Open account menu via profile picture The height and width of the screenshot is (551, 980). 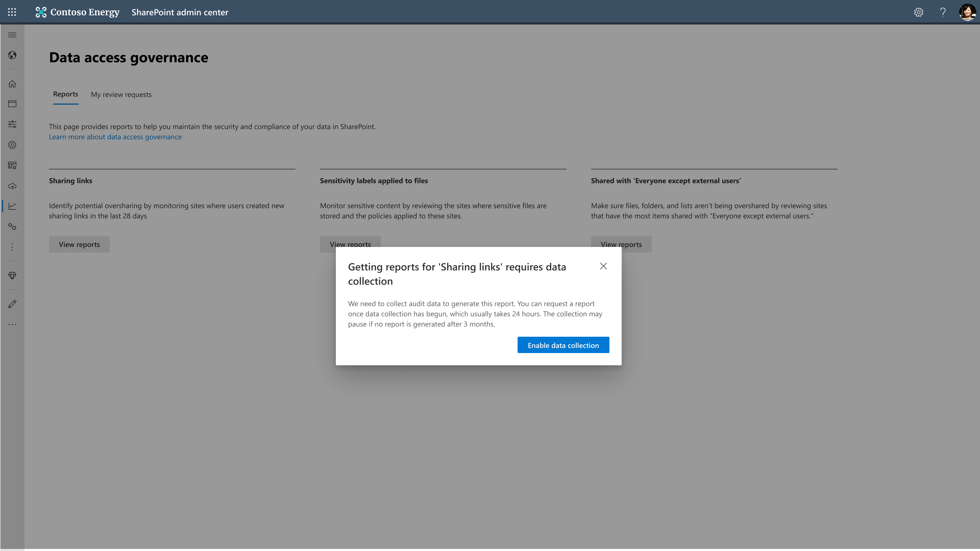click(967, 12)
